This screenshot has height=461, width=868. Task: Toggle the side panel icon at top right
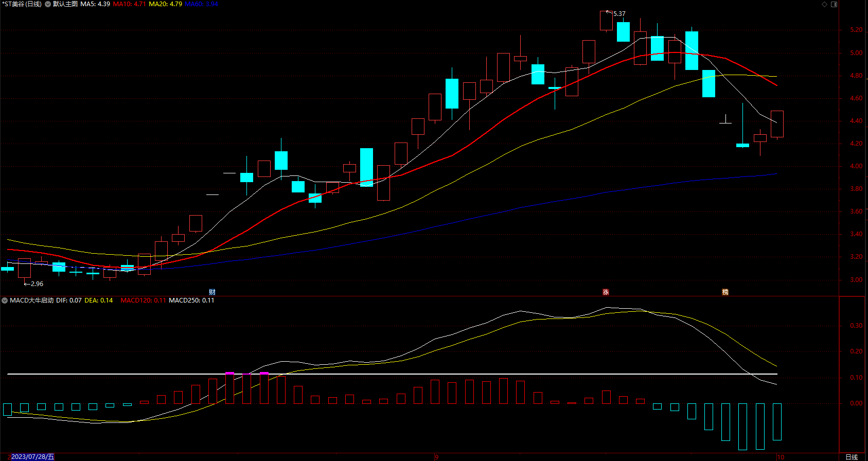(x=834, y=4)
